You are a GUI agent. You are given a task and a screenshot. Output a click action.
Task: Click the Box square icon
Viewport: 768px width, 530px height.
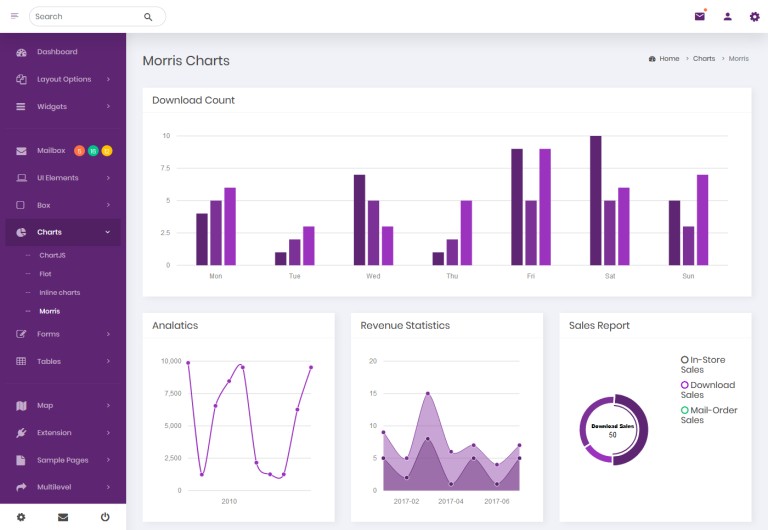click(x=21, y=205)
